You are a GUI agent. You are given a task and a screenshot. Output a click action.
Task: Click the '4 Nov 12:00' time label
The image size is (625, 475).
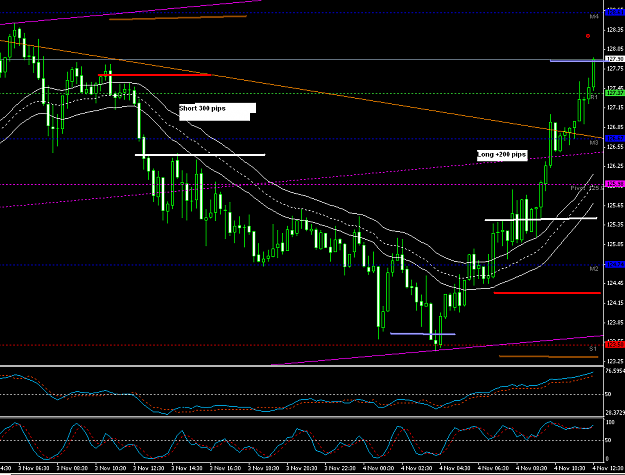point(609,468)
